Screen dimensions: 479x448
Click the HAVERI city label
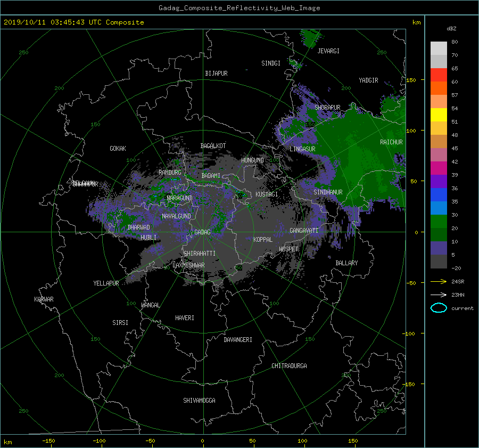point(185,318)
